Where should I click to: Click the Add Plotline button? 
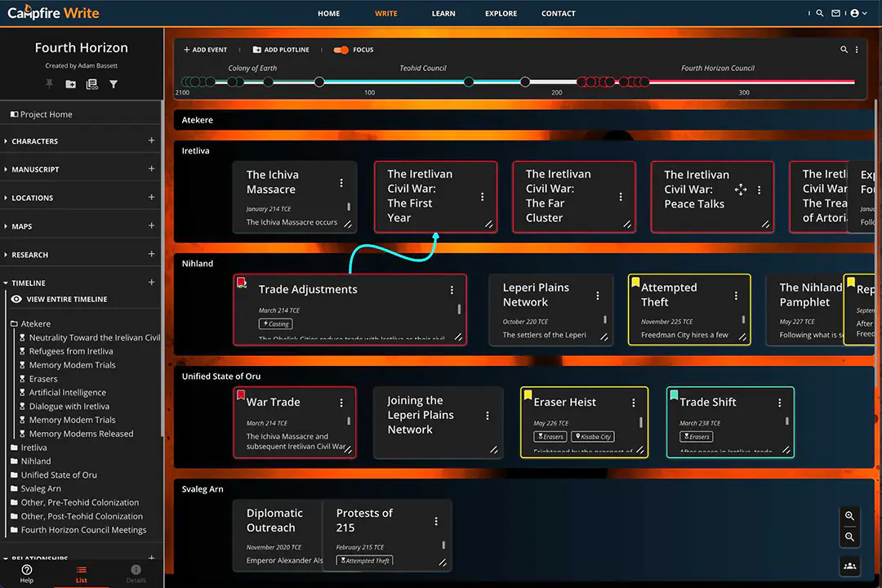coord(281,50)
